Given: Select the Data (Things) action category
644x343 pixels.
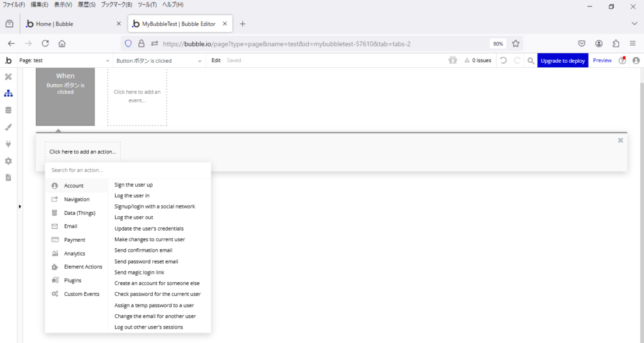Looking at the screenshot, I should pyautogui.click(x=76, y=212).
